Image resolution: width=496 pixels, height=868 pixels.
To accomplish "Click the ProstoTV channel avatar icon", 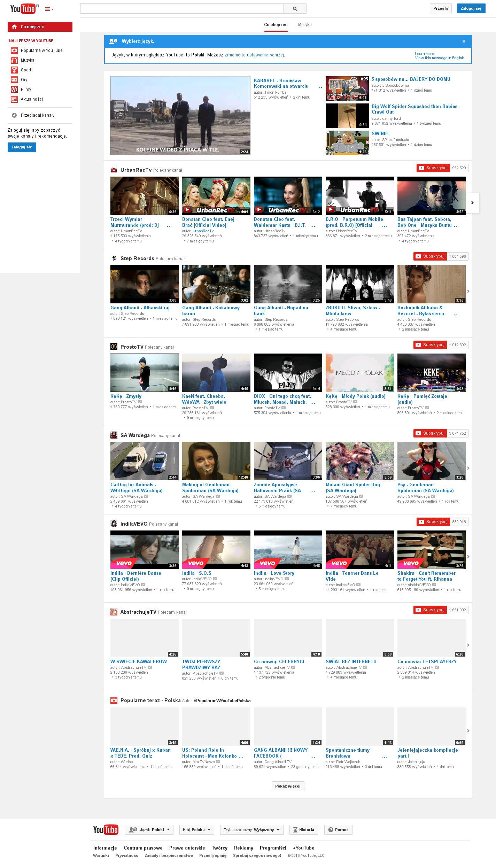I will pyautogui.click(x=114, y=347).
